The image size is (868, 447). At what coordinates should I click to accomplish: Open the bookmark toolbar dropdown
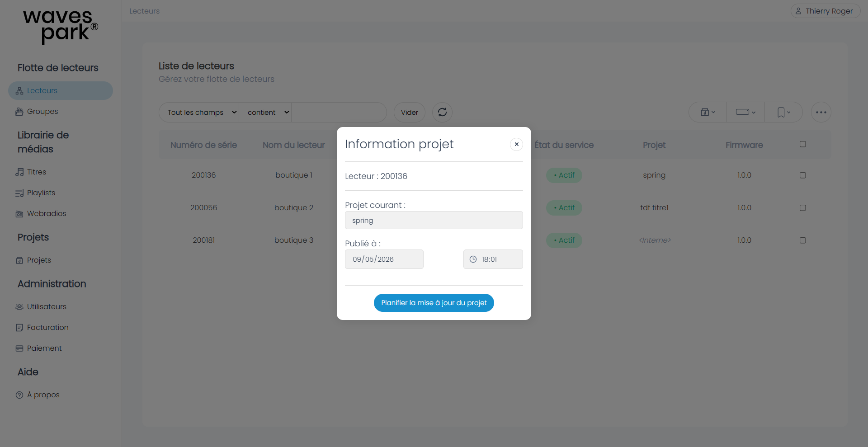783,112
